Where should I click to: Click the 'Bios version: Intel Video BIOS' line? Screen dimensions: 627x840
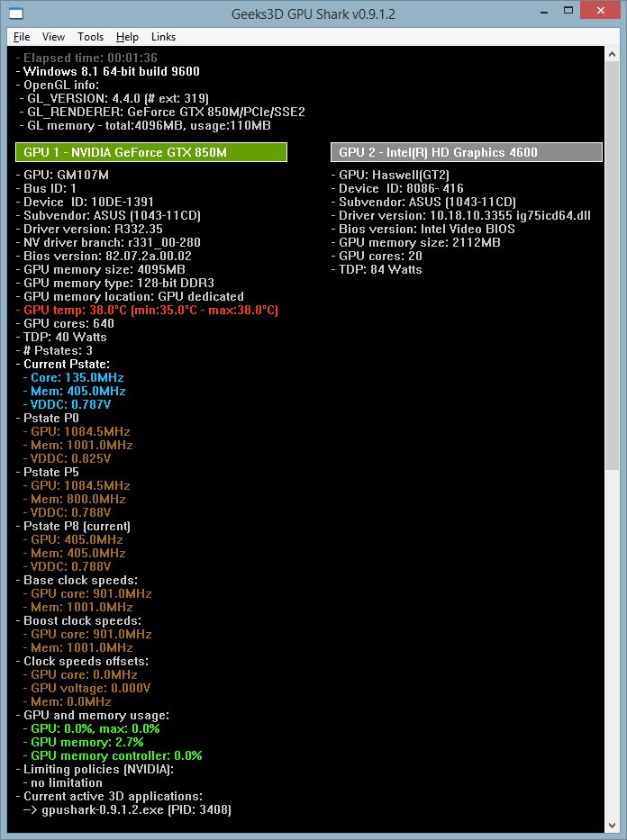pos(423,230)
